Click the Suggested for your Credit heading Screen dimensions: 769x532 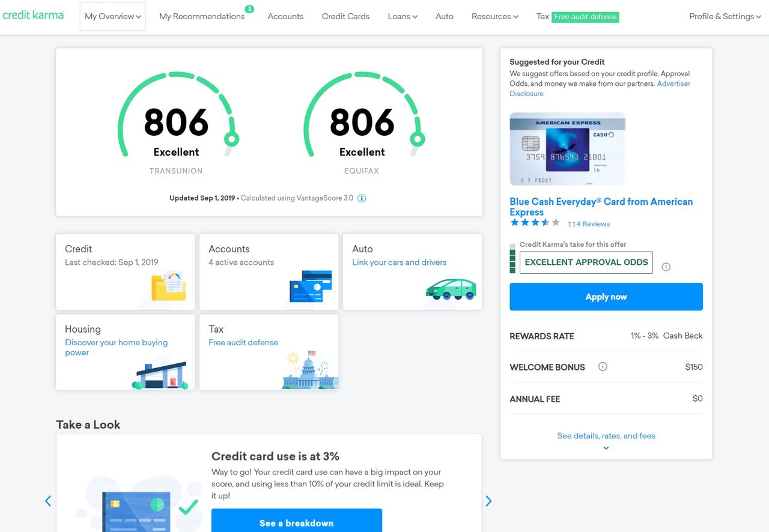tap(557, 62)
